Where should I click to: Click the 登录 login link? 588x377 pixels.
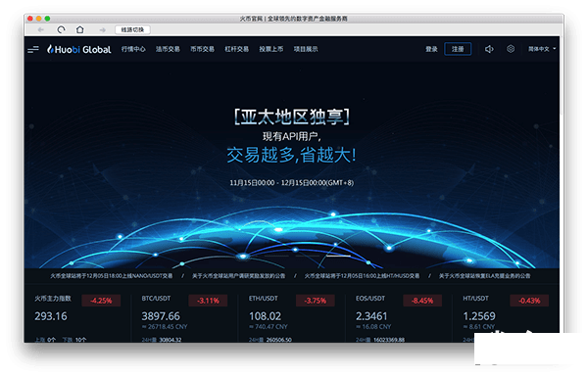point(431,49)
